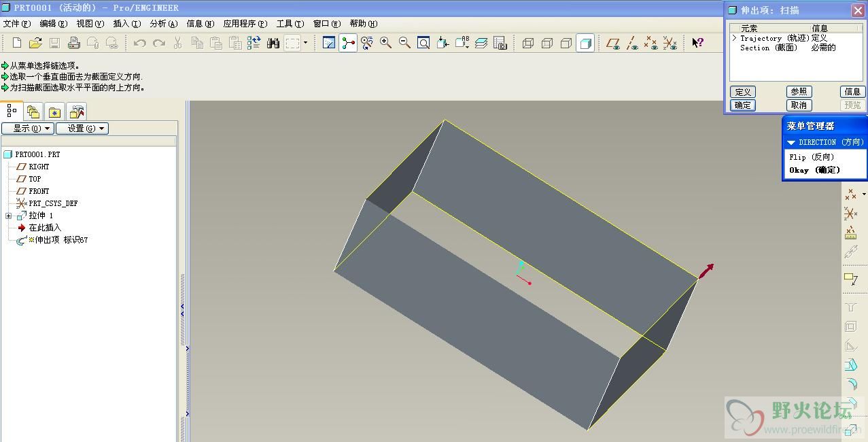Open the 插入(I) menu
868x442 pixels.
point(126,23)
